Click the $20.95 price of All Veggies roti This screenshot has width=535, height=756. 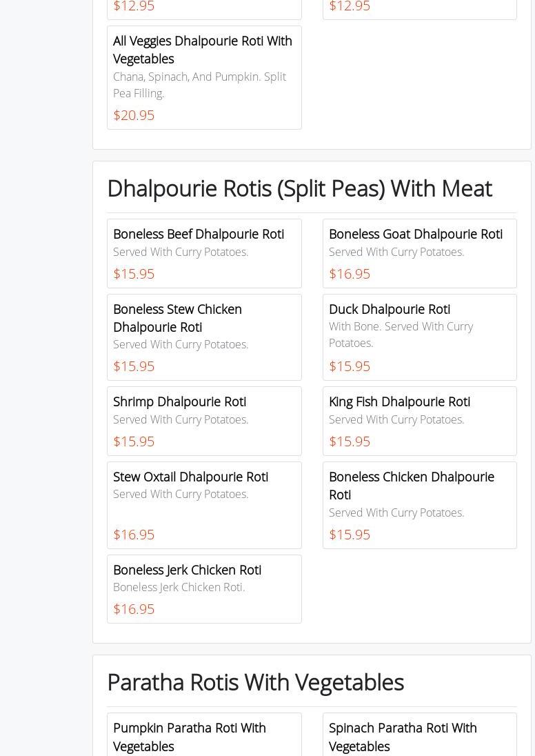click(134, 115)
